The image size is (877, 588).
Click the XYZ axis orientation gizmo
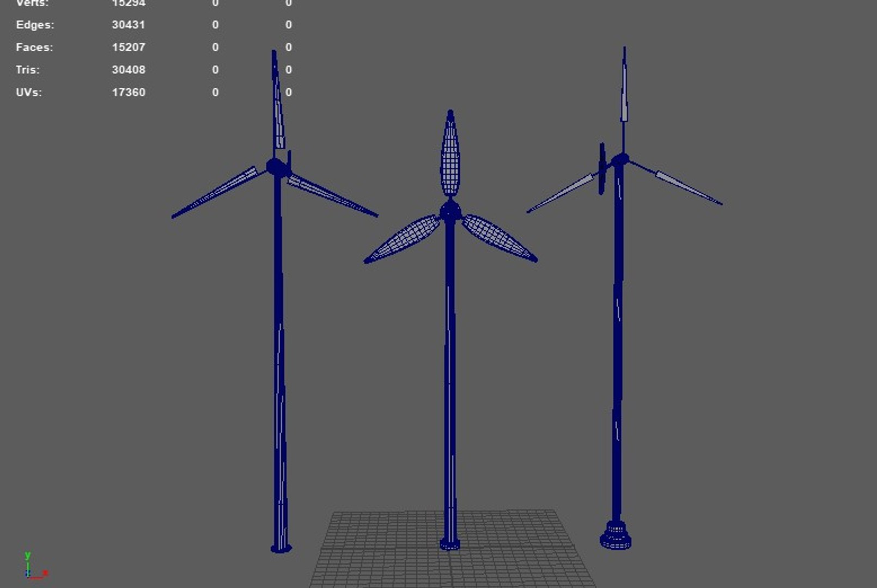[x=35, y=566]
